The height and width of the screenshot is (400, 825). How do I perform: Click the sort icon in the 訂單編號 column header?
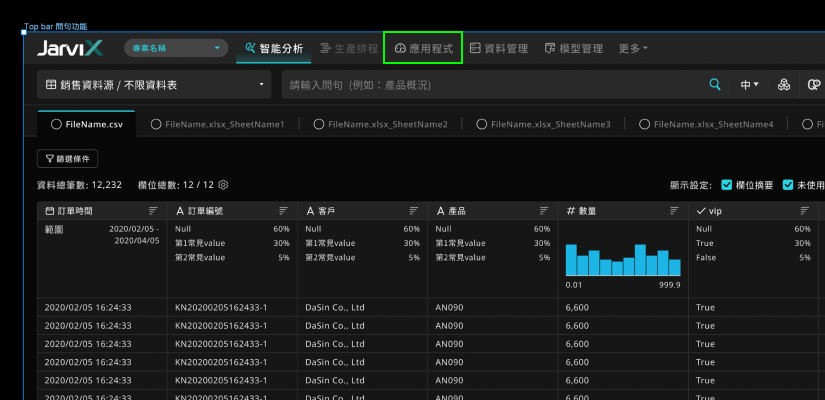[284, 211]
